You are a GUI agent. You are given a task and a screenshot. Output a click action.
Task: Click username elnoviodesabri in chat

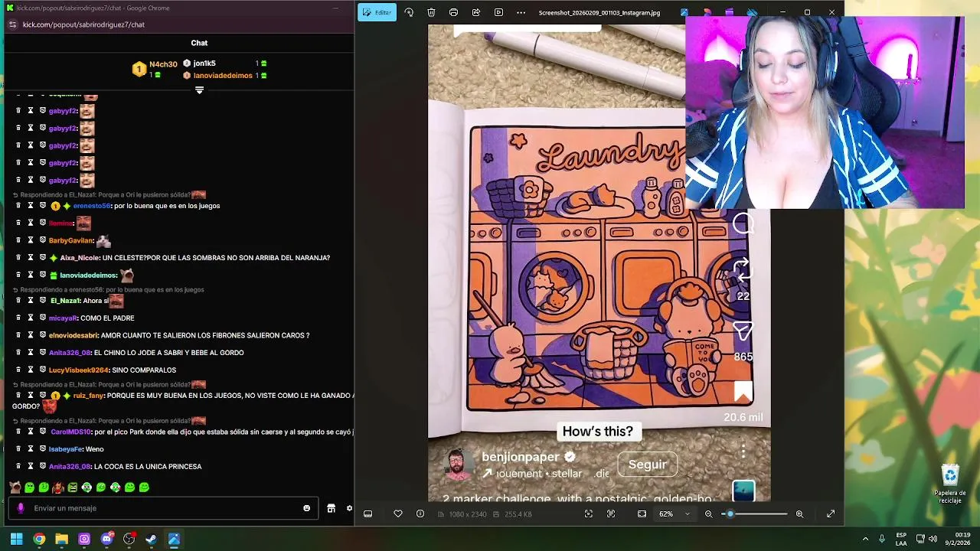tap(73, 335)
